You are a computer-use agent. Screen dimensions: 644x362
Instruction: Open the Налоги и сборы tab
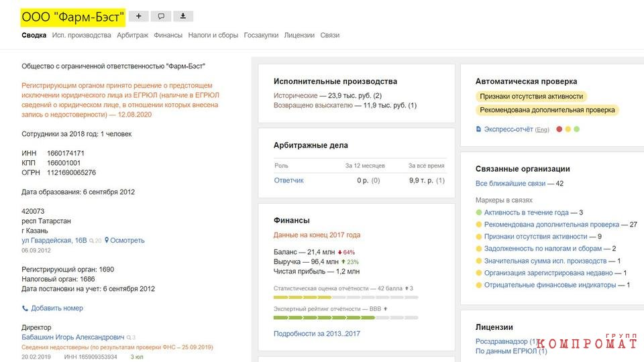[213, 36]
